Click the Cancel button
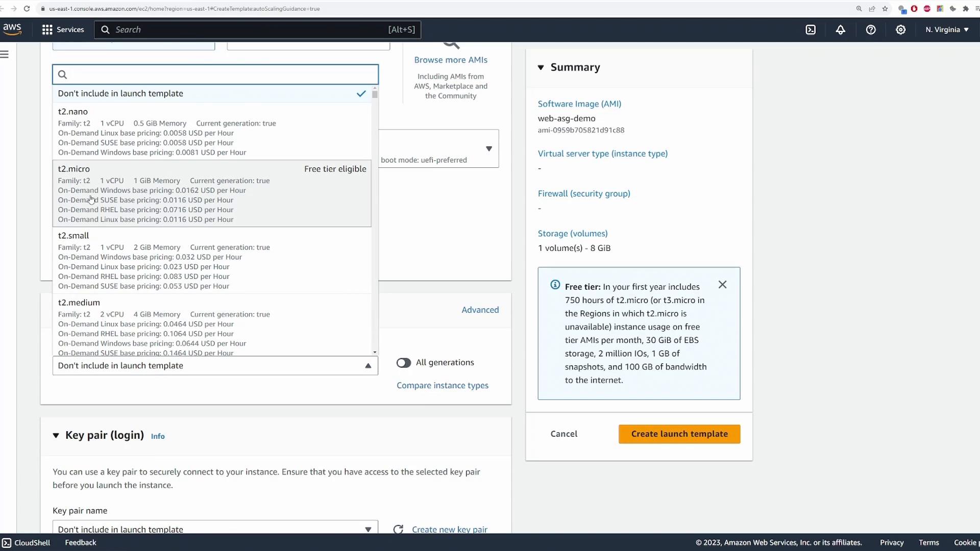This screenshot has height=551, width=980. click(x=564, y=434)
